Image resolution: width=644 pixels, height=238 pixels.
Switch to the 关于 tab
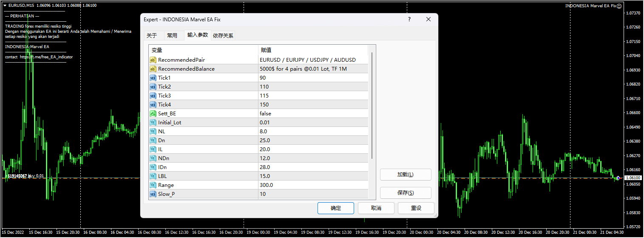pyautogui.click(x=152, y=36)
